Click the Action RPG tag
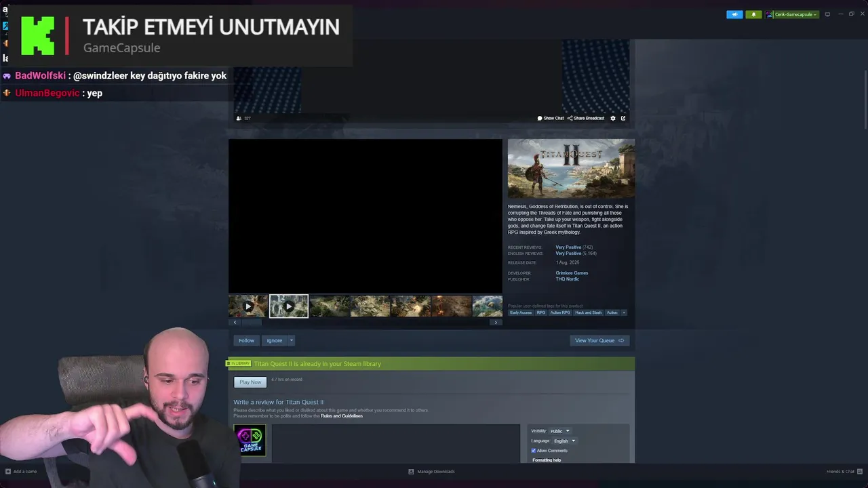The width and height of the screenshot is (868, 488). pyautogui.click(x=560, y=312)
